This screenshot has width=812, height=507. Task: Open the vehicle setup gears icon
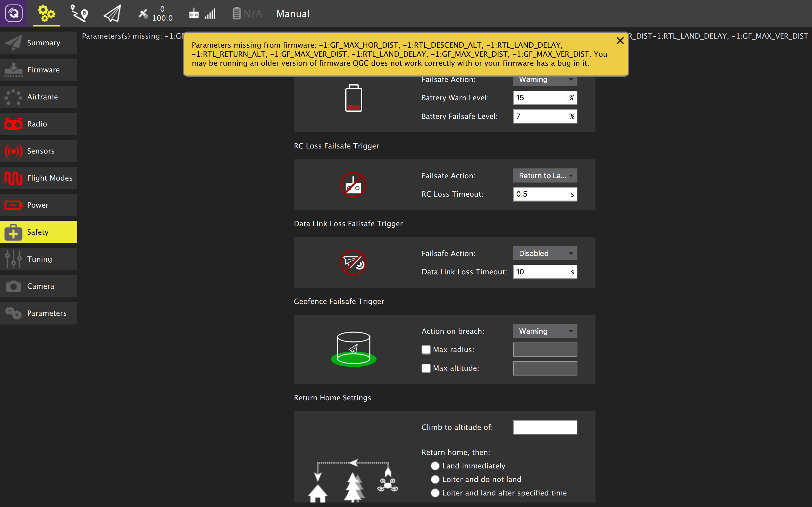46,14
